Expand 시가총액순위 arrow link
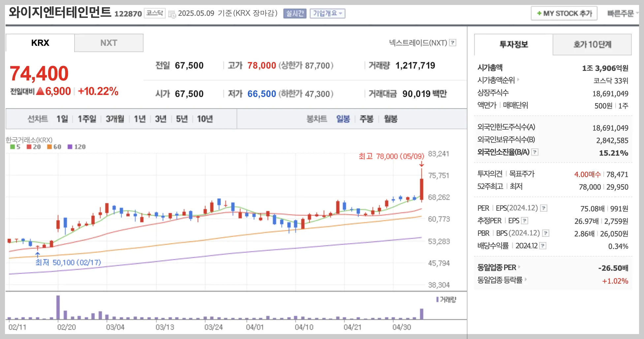 pos(518,79)
